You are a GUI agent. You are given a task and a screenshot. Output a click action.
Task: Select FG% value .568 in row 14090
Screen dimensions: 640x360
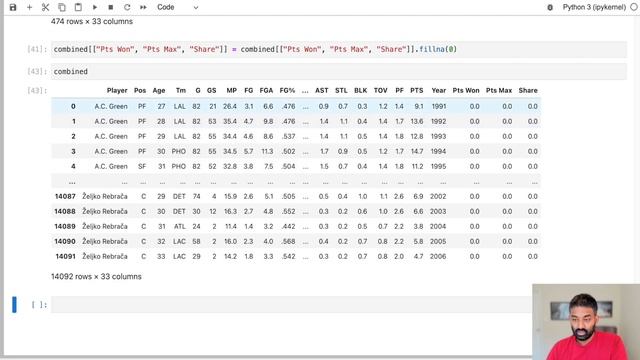pyautogui.click(x=288, y=242)
